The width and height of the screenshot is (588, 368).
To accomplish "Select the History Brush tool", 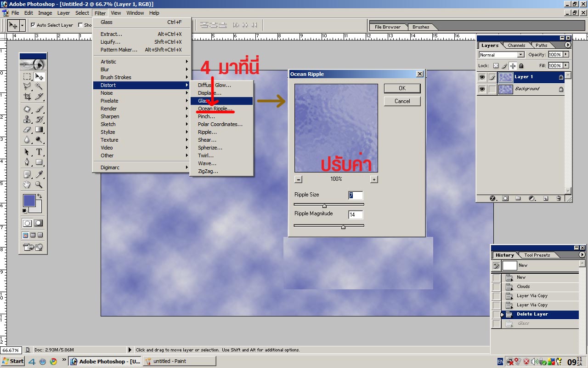I will tap(40, 120).
